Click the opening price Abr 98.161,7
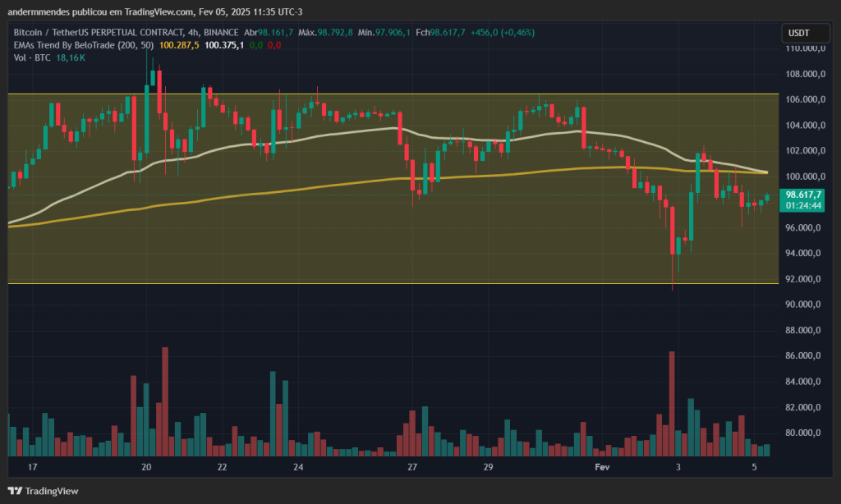Viewport: 841px width, 504px height. [x=269, y=33]
